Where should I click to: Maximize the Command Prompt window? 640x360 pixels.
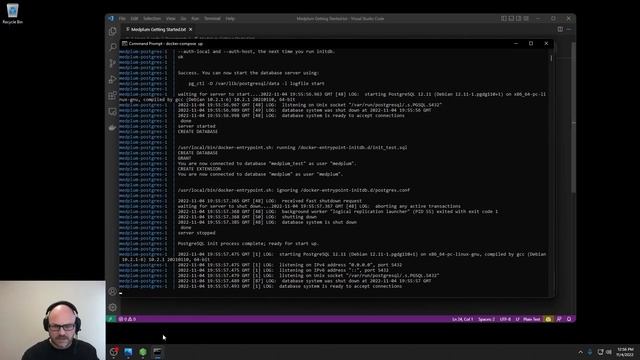531,43
